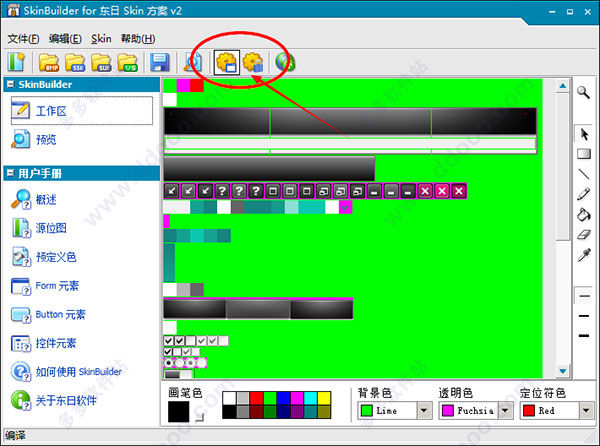Pick the white palette swatch
600x446 pixels.
[x=229, y=398]
